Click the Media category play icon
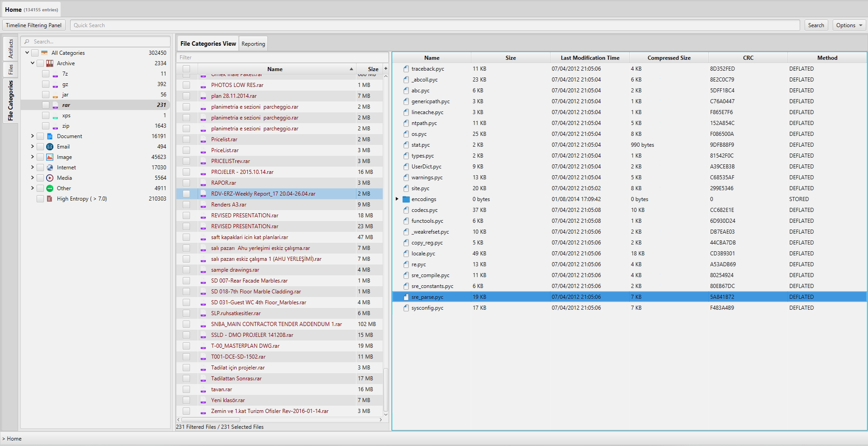 pos(50,177)
